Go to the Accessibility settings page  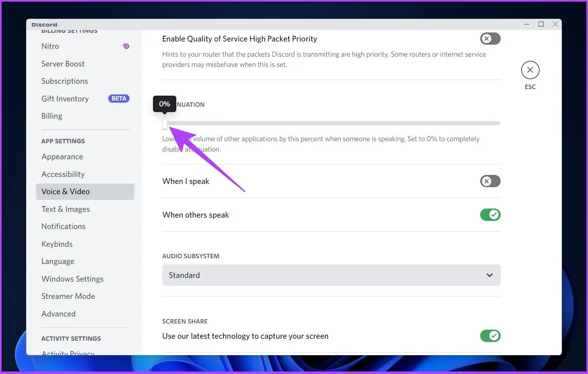coord(63,174)
